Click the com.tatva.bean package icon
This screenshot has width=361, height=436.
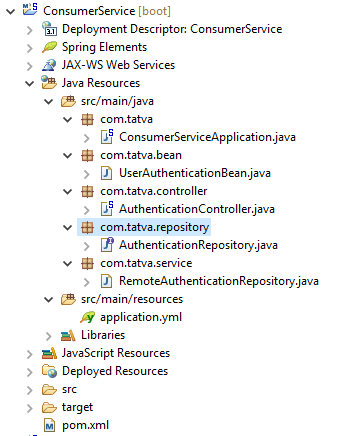(87, 155)
